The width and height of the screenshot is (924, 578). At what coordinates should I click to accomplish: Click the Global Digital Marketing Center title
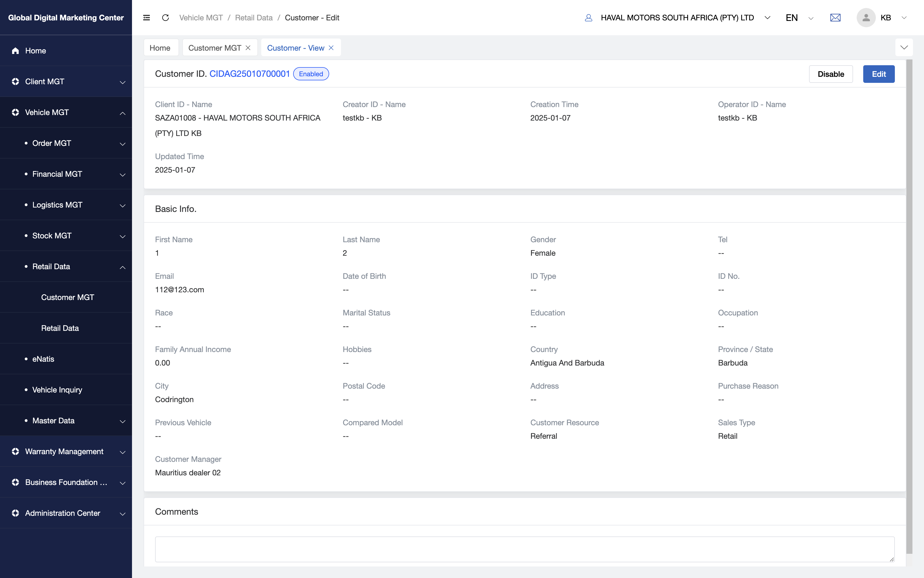(x=66, y=18)
